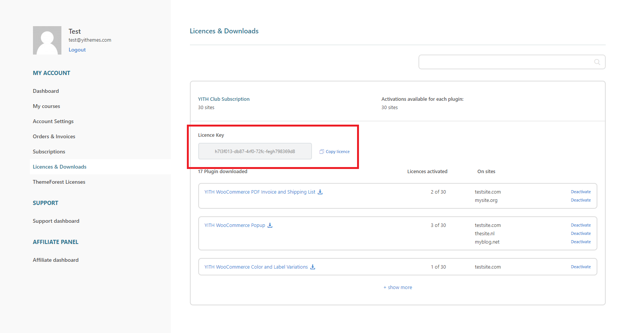The width and height of the screenshot is (644, 333).
Task: Deactivate licence on mysite.org
Action: tap(581, 200)
